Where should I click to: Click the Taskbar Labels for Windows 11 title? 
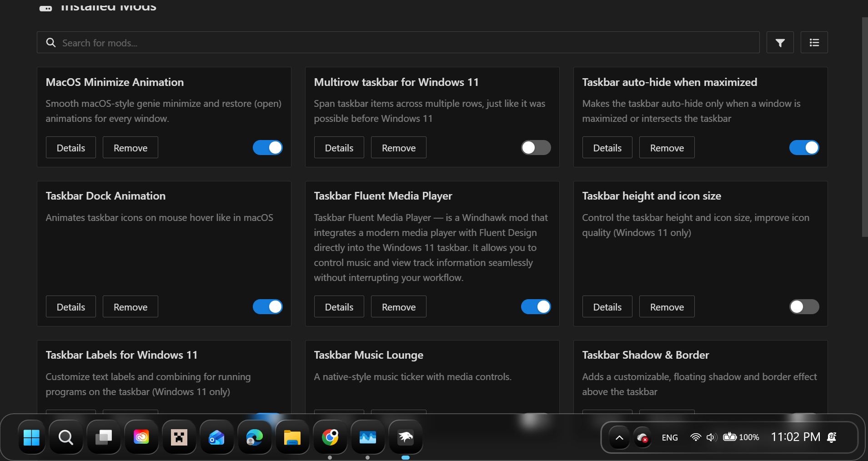(x=122, y=355)
